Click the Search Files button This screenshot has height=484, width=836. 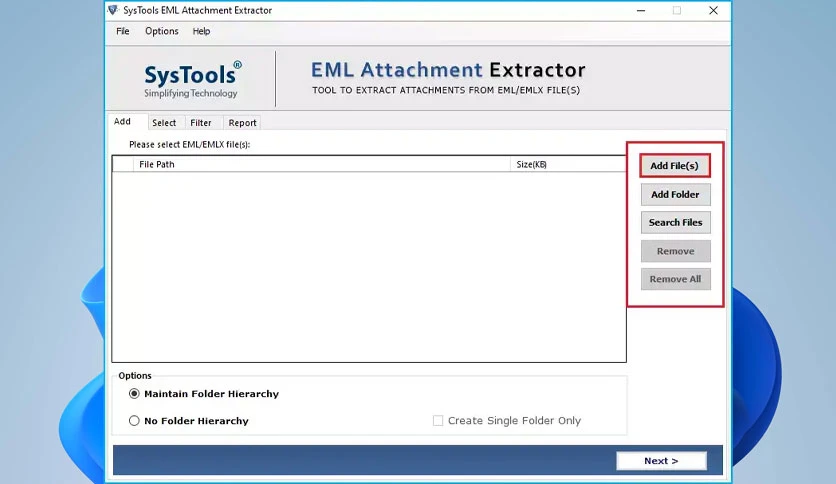click(x=676, y=222)
